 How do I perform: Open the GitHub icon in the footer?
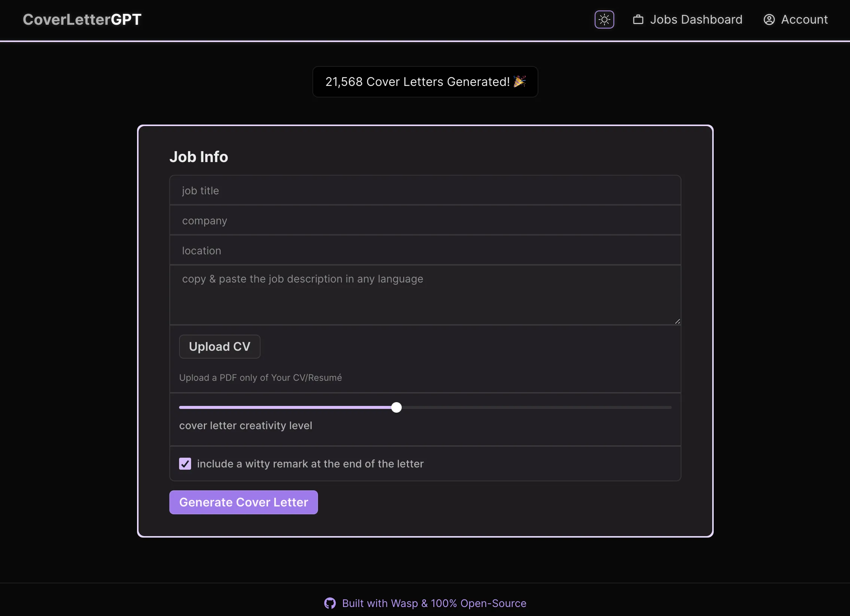[x=330, y=603]
